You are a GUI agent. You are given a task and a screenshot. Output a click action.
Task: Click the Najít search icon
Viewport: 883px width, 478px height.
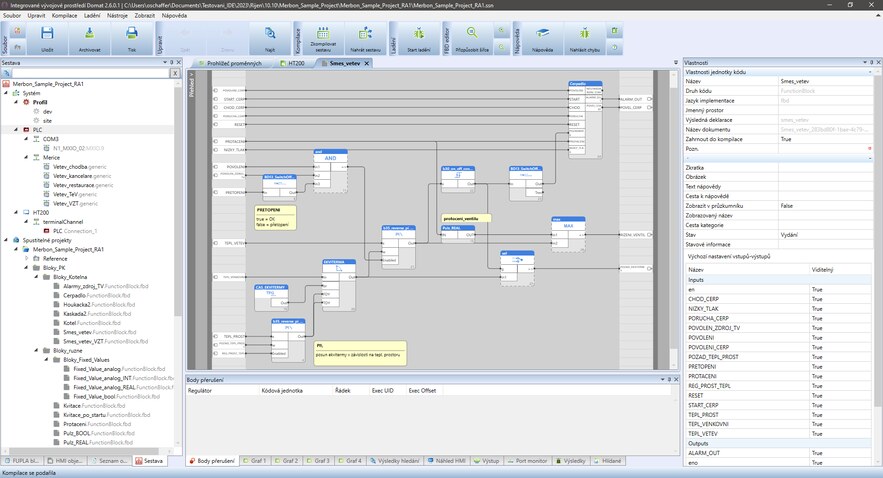click(270, 37)
